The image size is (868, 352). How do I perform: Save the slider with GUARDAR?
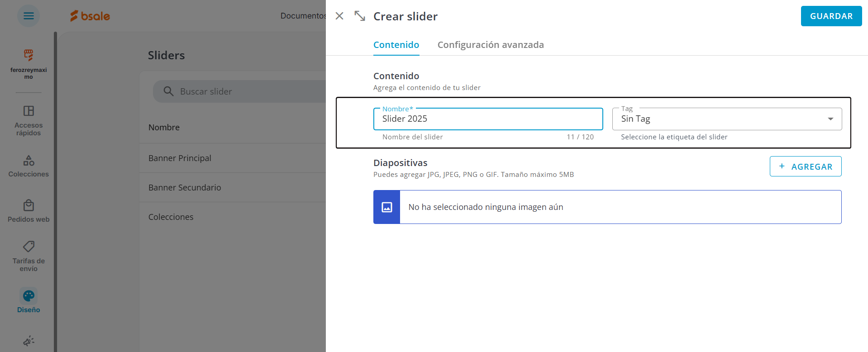[x=831, y=16]
